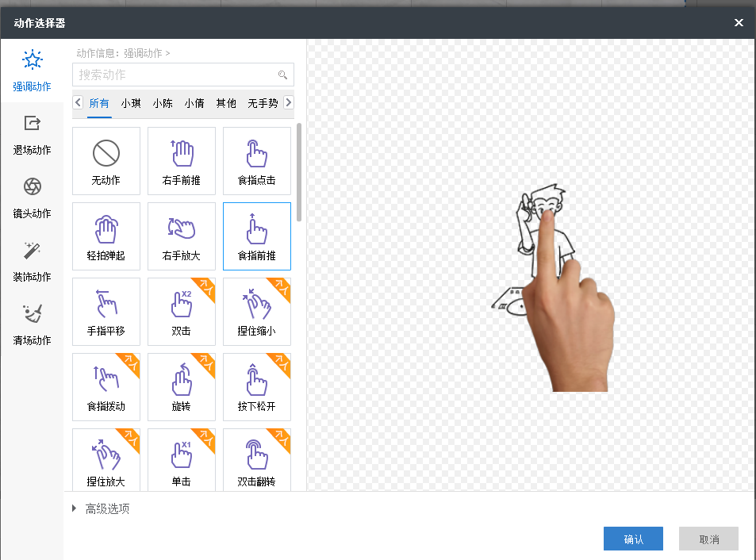The width and height of the screenshot is (756, 560).
Task: Select the 右手前推 gesture action
Action: (x=181, y=161)
